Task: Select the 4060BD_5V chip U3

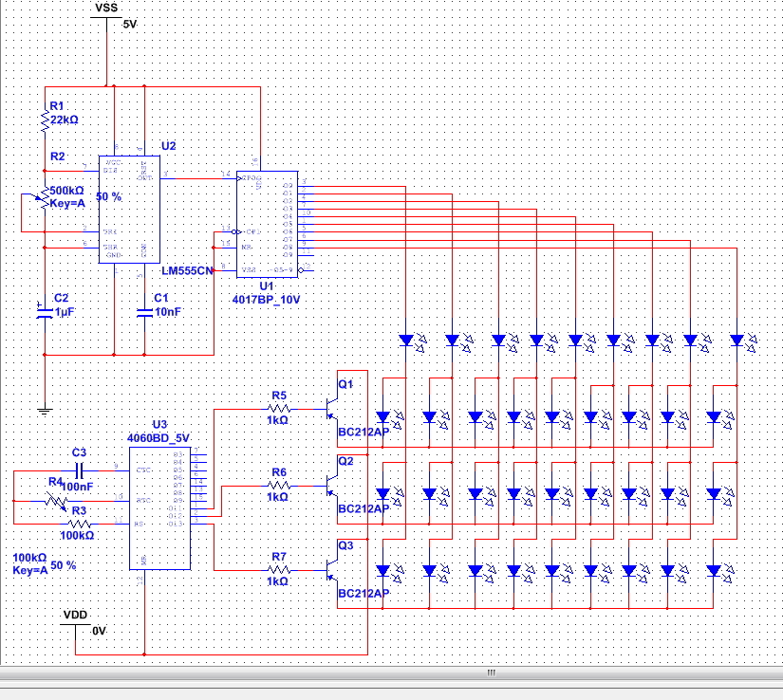Action: pyautogui.click(x=159, y=508)
